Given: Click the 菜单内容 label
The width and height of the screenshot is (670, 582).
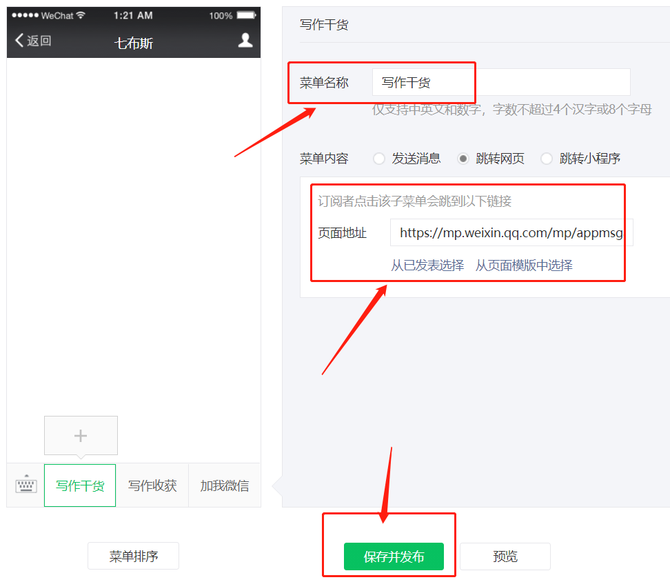Looking at the screenshot, I should coord(324,159).
